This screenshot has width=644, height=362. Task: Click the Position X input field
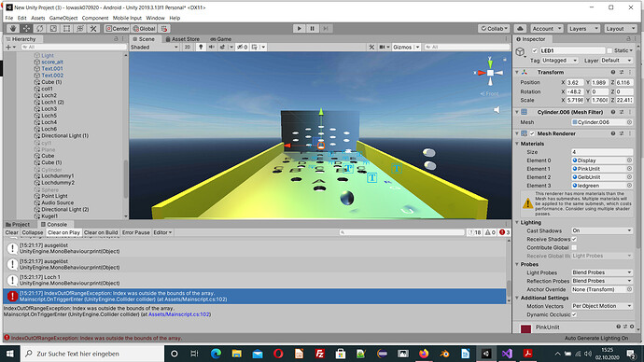[575, 82]
